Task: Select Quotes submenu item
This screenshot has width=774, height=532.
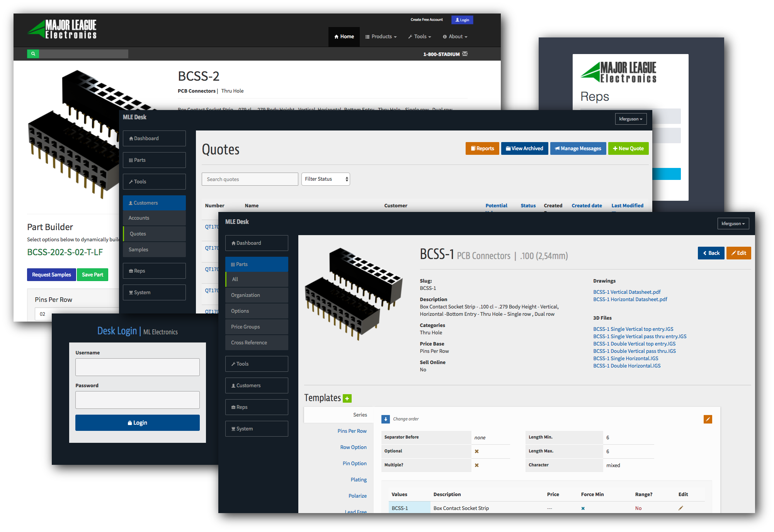Action: [154, 234]
